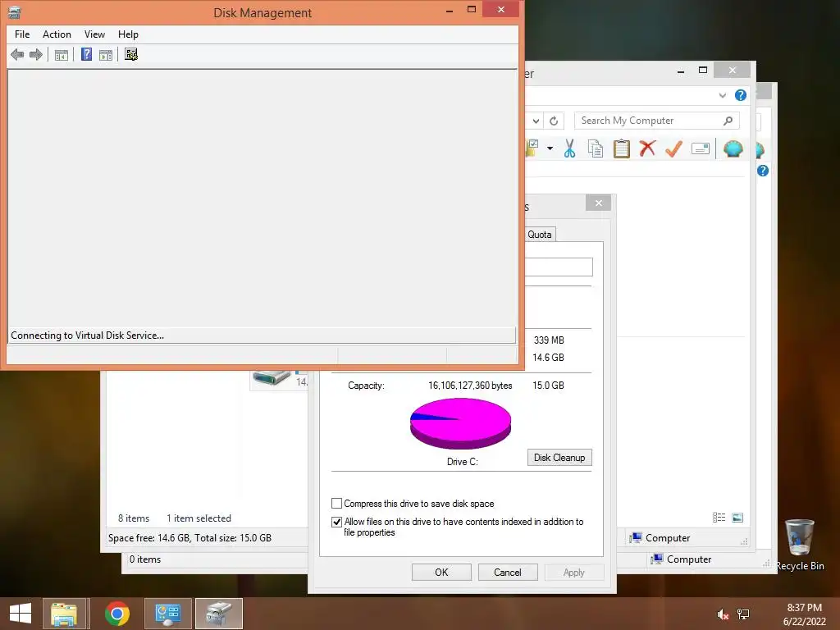Click the Disk Management taskbar icon
The width and height of the screenshot is (840, 630).
(x=218, y=614)
